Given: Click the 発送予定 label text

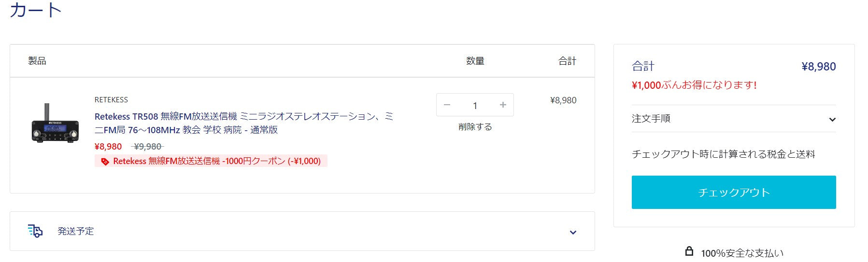Looking at the screenshot, I should [76, 231].
